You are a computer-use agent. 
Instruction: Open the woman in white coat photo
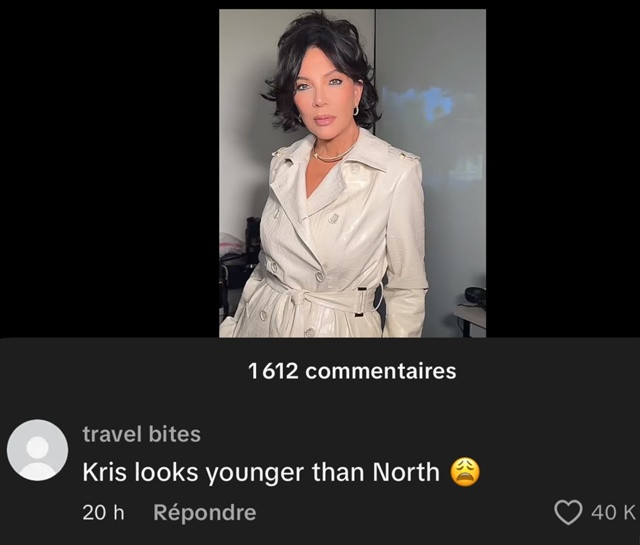(352, 173)
